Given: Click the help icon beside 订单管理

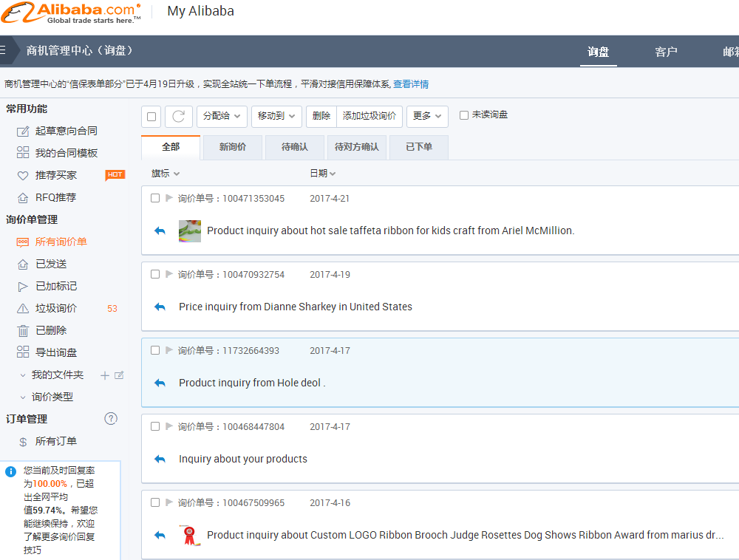Looking at the screenshot, I should [x=111, y=419].
